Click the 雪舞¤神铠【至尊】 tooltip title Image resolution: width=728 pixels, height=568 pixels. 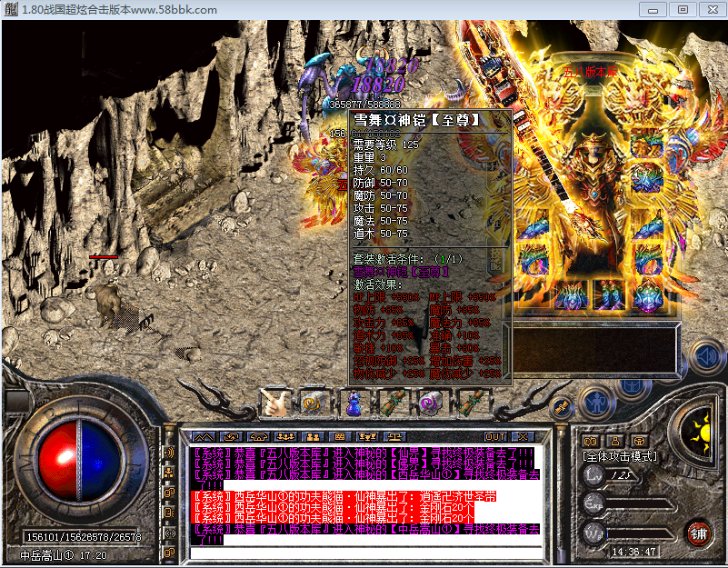(x=416, y=120)
